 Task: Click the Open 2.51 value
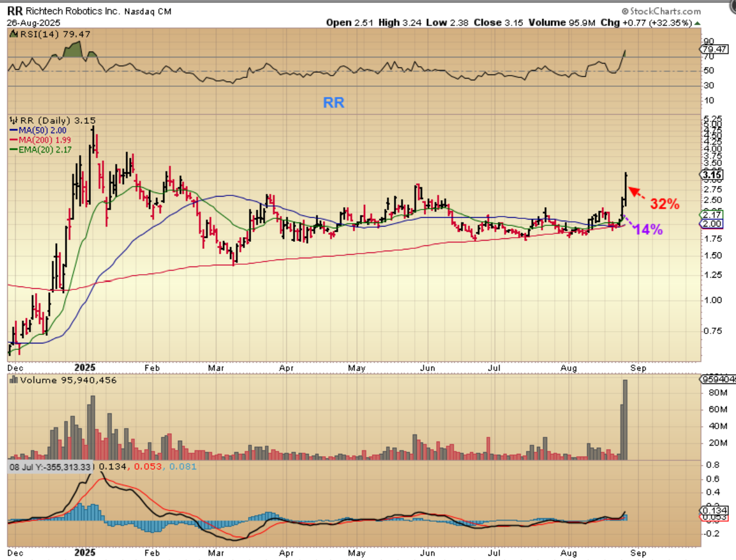tap(350, 22)
